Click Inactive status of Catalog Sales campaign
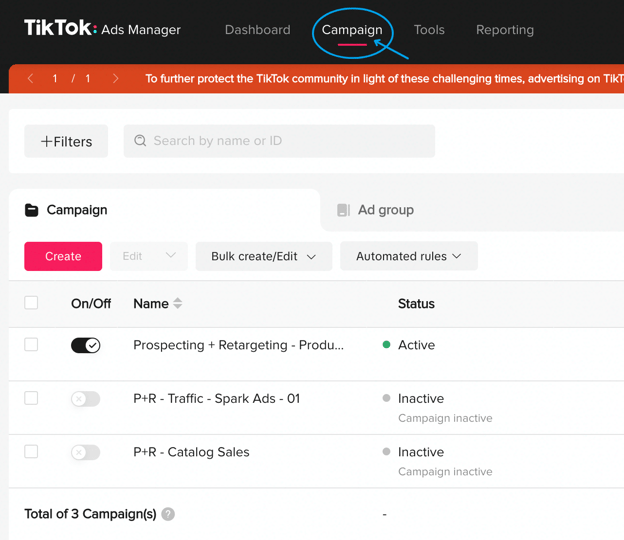The image size is (624, 540). click(x=421, y=452)
